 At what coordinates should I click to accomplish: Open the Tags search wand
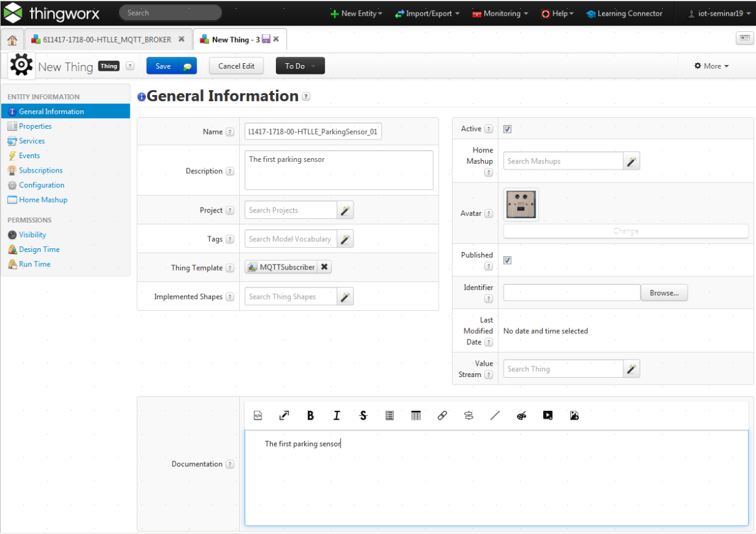[345, 239]
